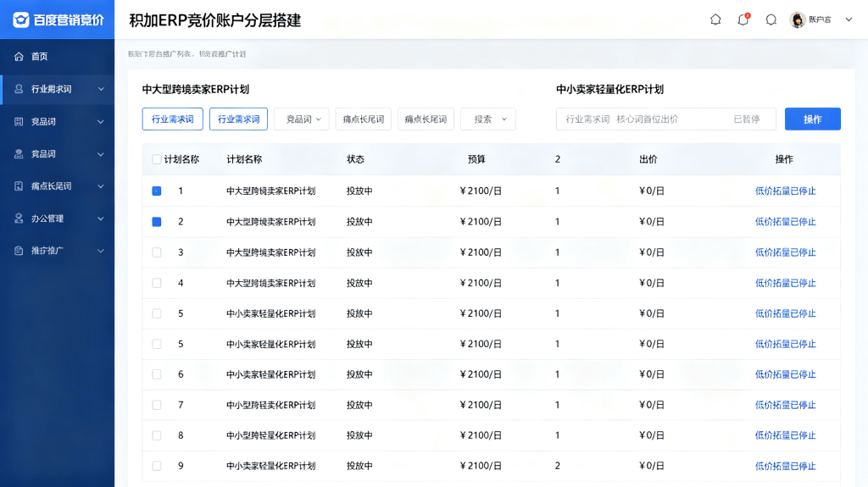Expand the 办公管理 chevron
This screenshot has height=487, width=868.
[x=101, y=219]
